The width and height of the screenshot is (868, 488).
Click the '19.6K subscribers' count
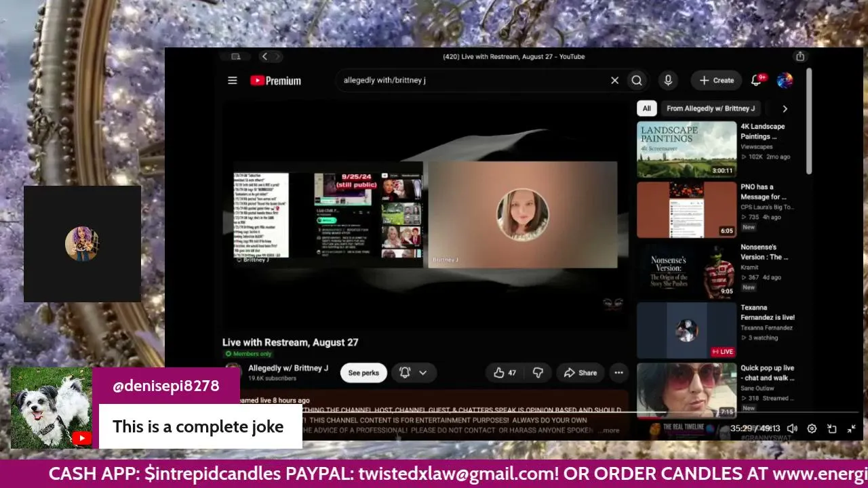(x=272, y=378)
